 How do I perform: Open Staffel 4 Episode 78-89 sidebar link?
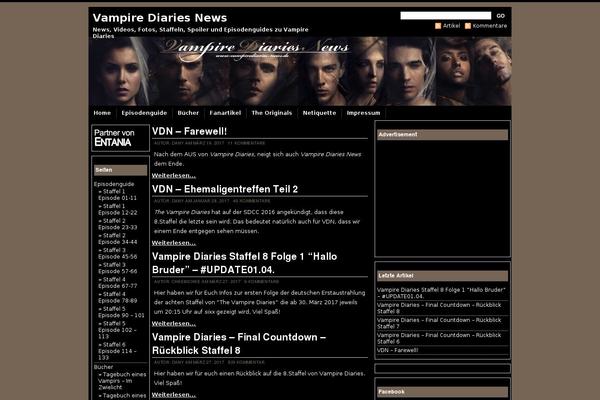coord(117,297)
